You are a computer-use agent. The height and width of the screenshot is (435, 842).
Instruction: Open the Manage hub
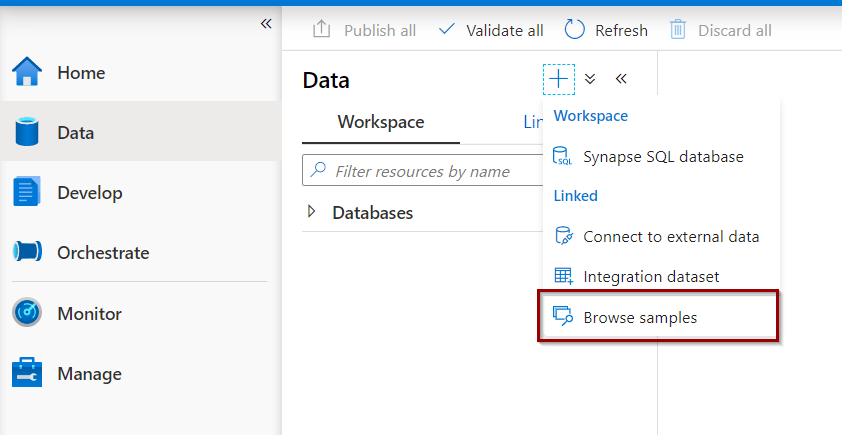pos(140,373)
